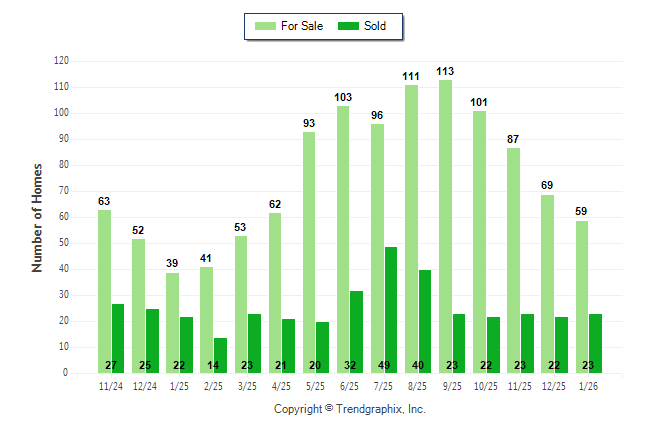Click the Trendgraphix copyright text
The height and width of the screenshot is (434, 646).
point(350,409)
